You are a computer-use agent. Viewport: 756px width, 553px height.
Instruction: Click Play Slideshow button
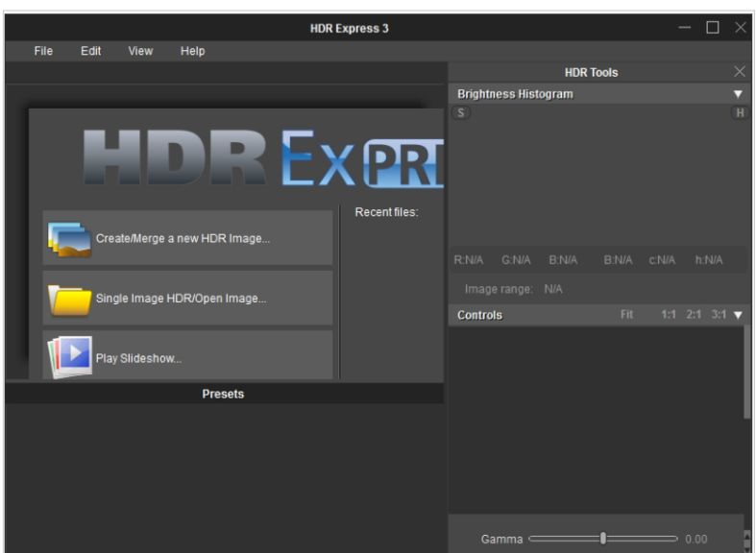pyautogui.click(x=187, y=355)
